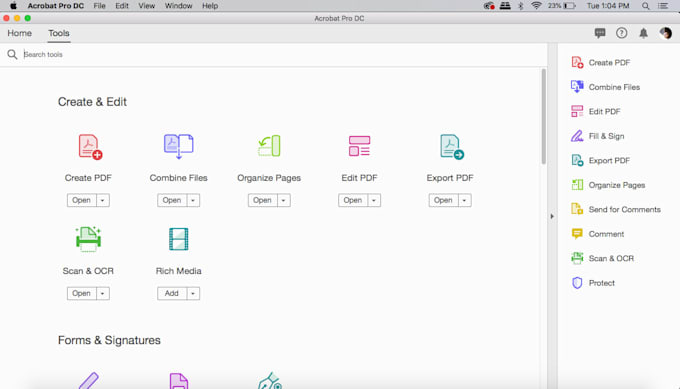Image resolution: width=680 pixels, height=389 pixels.
Task: Expand the Create PDF dropdown arrow
Action: coord(103,200)
